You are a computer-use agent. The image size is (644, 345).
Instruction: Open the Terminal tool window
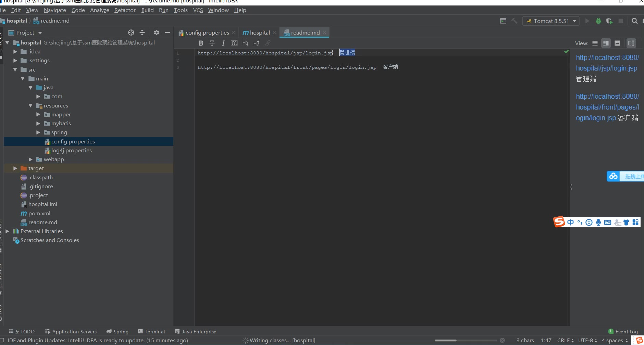click(x=151, y=332)
